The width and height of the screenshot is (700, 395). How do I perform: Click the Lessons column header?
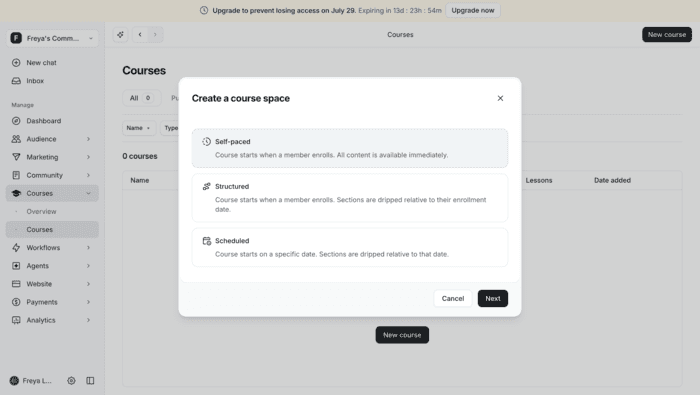tap(539, 180)
